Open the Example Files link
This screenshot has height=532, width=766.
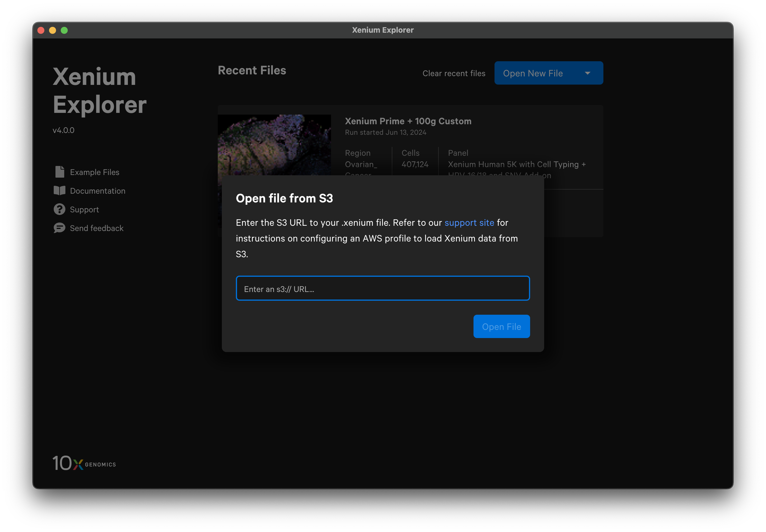click(94, 172)
